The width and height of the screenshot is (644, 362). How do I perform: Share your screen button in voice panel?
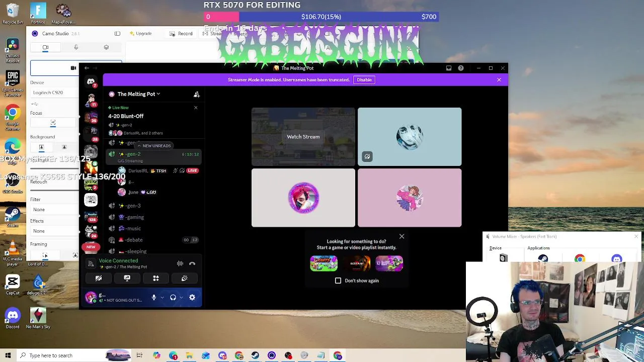point(127,278)
